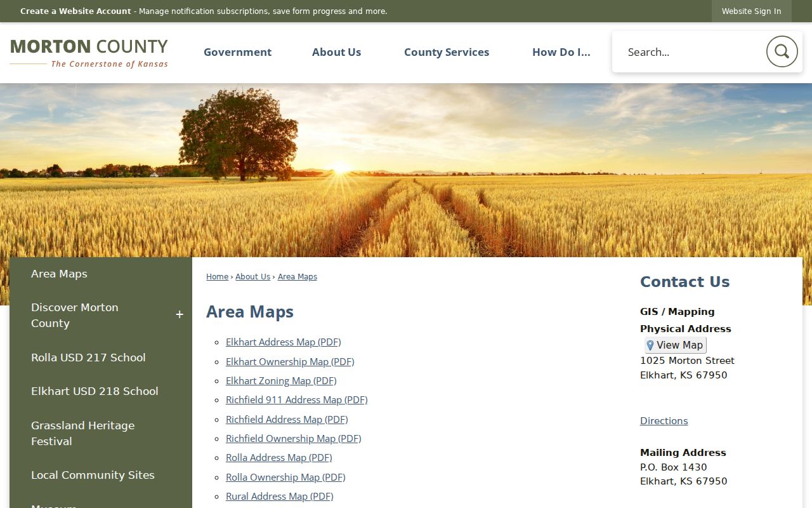Screen dimensions: 812x508
Task: Open Local Community Sites sidebar item
Action: point(101,475)
